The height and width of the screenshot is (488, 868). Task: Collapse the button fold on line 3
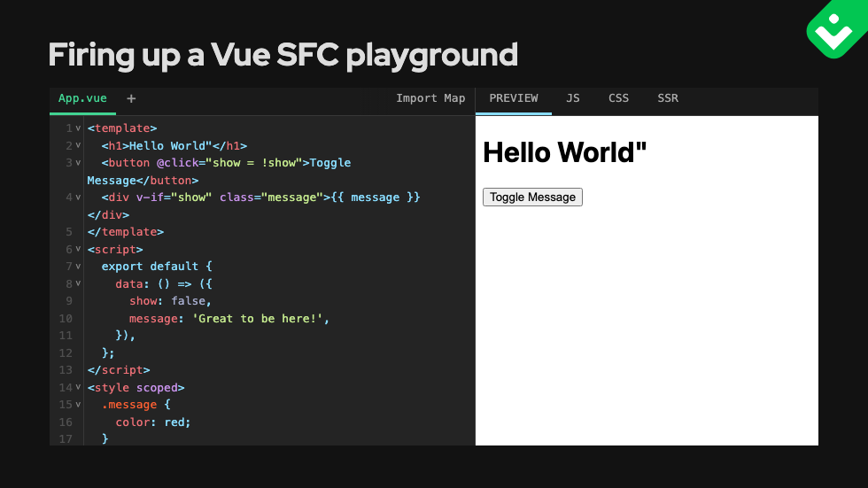[78, 163]
